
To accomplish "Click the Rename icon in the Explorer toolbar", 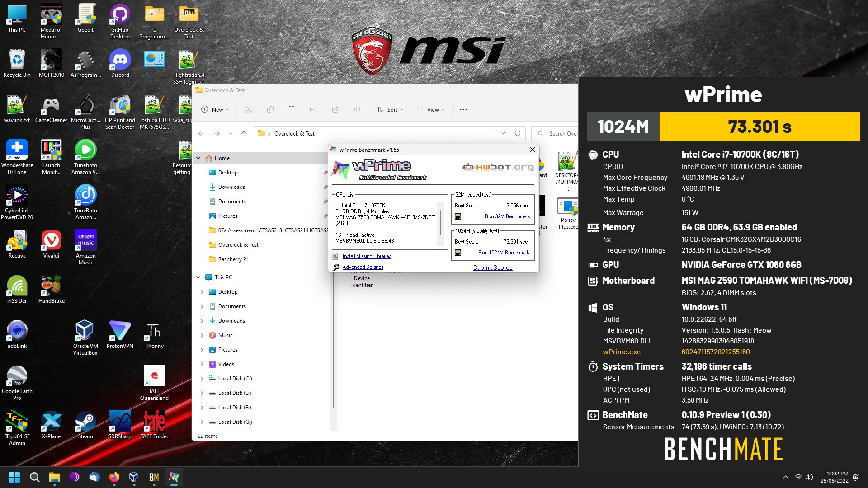I will pos(314,109).
